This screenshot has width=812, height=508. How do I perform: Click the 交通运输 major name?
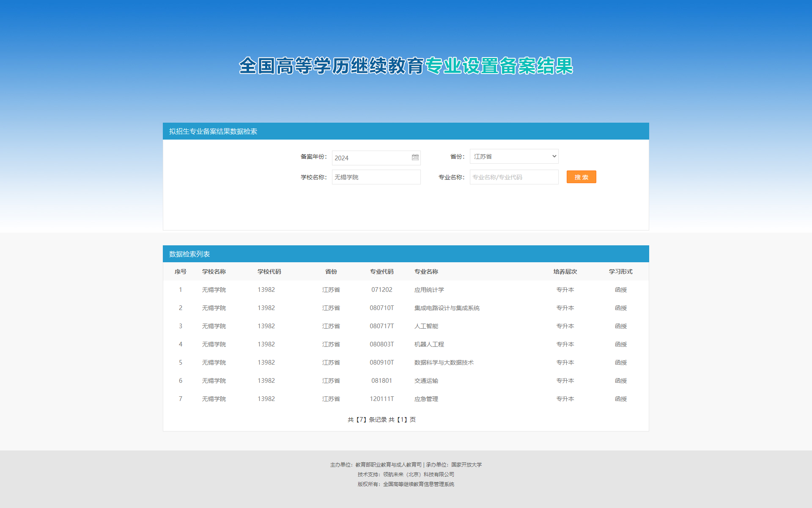[x=426, y=381]
